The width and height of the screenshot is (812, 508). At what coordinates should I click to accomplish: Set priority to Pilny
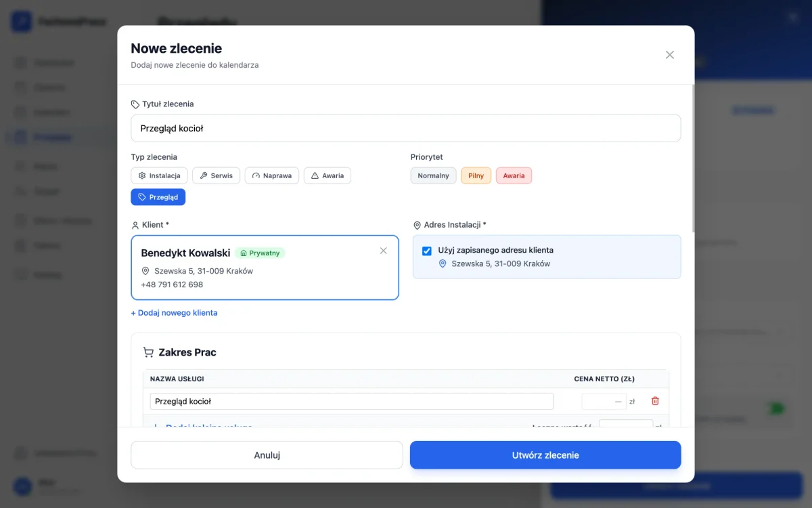coord(476,175)
